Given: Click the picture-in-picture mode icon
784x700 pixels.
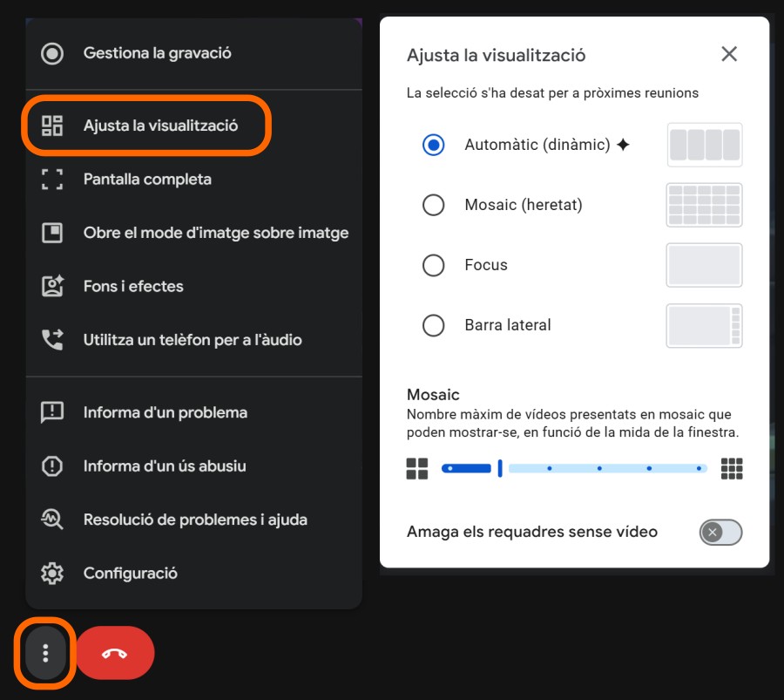Looking at the screenshot, I should coord(52,234).
